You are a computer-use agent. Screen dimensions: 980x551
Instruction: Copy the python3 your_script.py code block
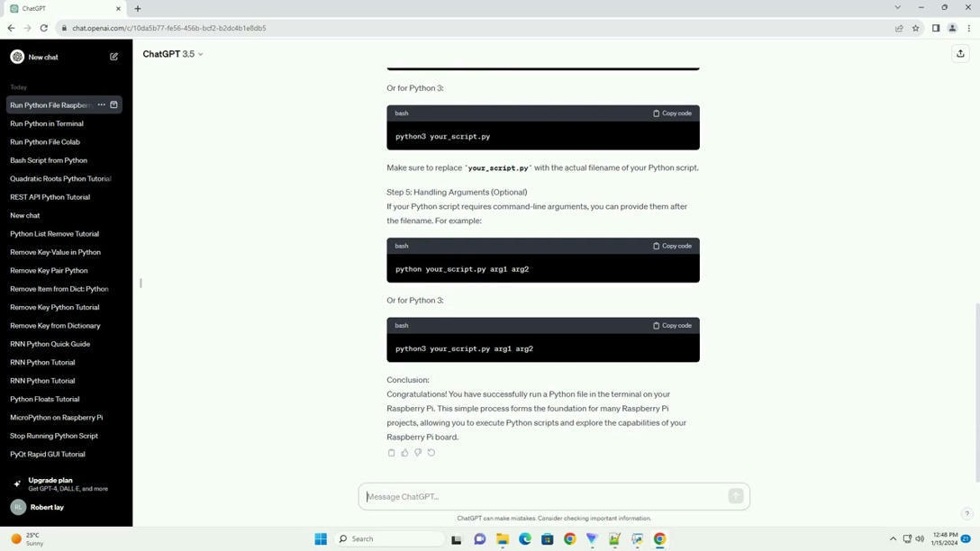coord(673,113)
